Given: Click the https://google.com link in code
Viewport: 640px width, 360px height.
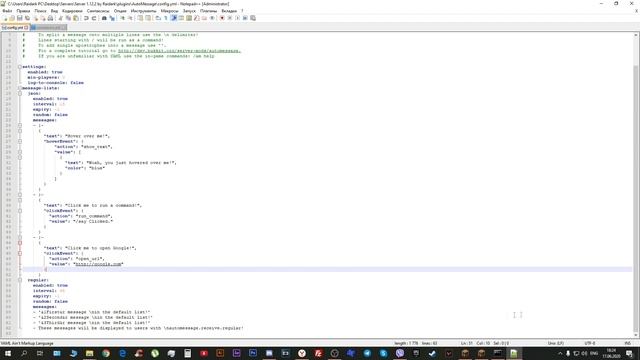Looking at the screenshot, I should tap(98, 264).
